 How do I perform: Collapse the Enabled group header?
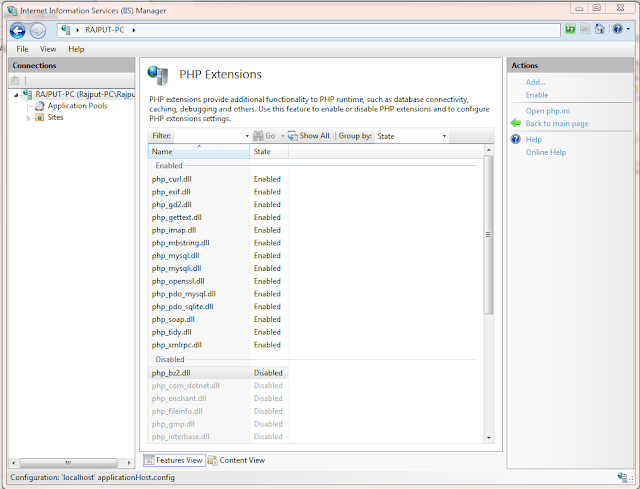click(x=169, y=166)
